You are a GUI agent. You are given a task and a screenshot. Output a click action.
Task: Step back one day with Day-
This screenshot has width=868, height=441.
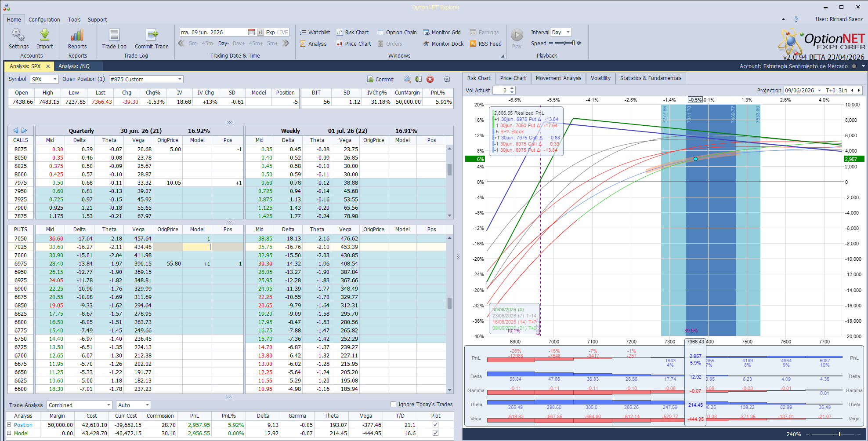pos(224,44)
